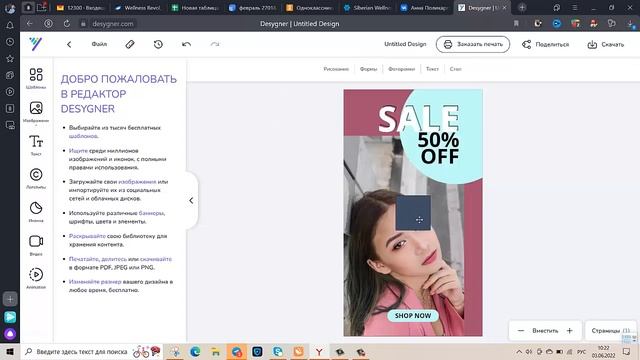
Task: Open the Файл menu
Action: [99, 44]
